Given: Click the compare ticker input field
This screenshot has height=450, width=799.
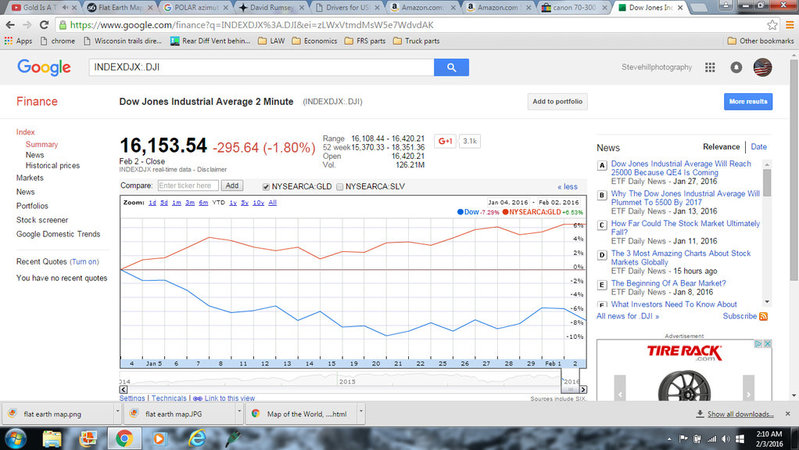Looking at the screenshot, I should pos(188,186).
